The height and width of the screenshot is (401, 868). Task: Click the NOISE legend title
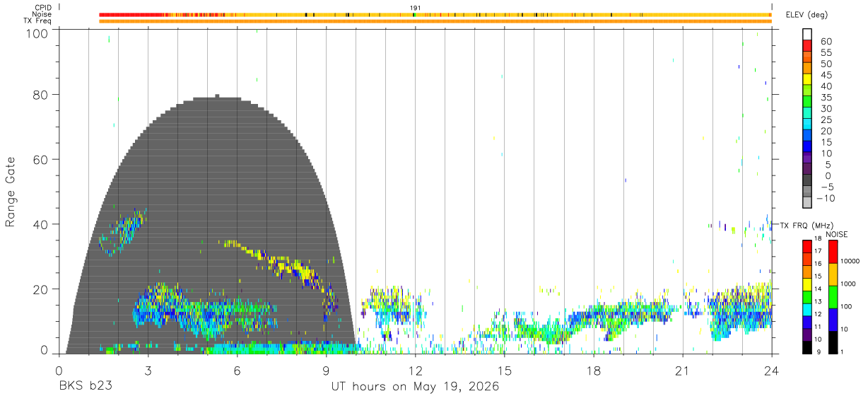836,234
